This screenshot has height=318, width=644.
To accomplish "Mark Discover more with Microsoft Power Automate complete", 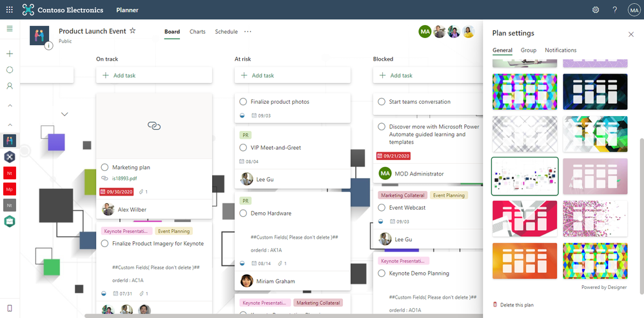I will [x=381, y=127].
